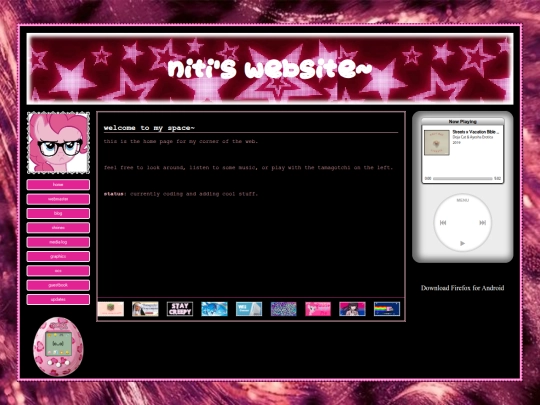Seek on the iPod song progress bar
Viewport: 540px width, 405px height.
point(463,178)
